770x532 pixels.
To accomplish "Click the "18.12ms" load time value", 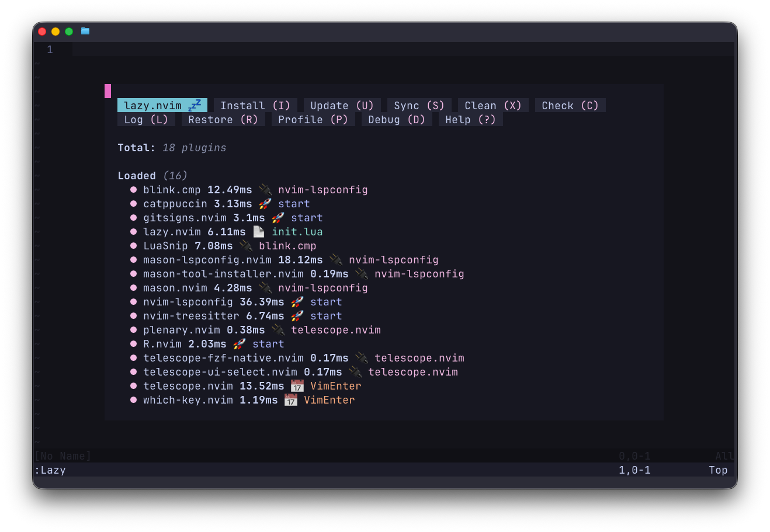I will 300,260.
